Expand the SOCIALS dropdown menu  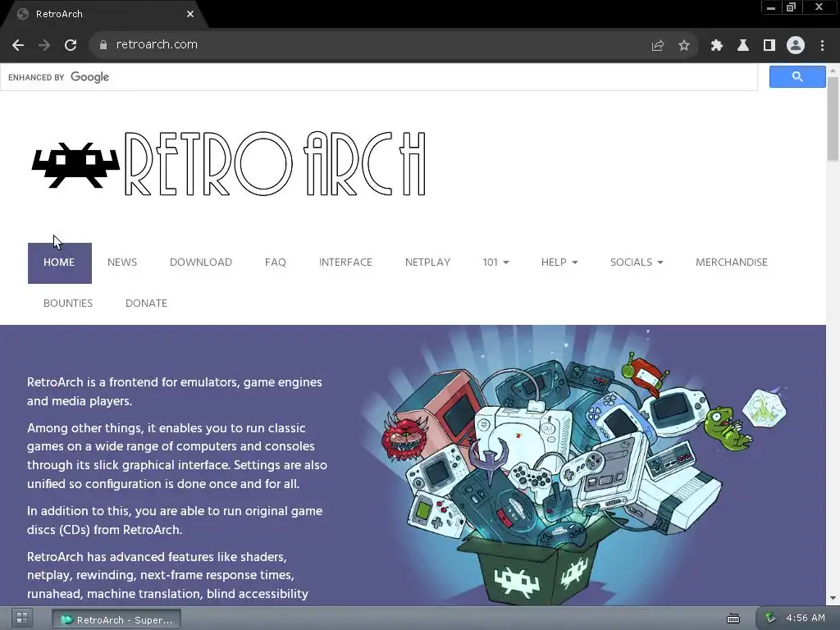(x=637, y=262)
